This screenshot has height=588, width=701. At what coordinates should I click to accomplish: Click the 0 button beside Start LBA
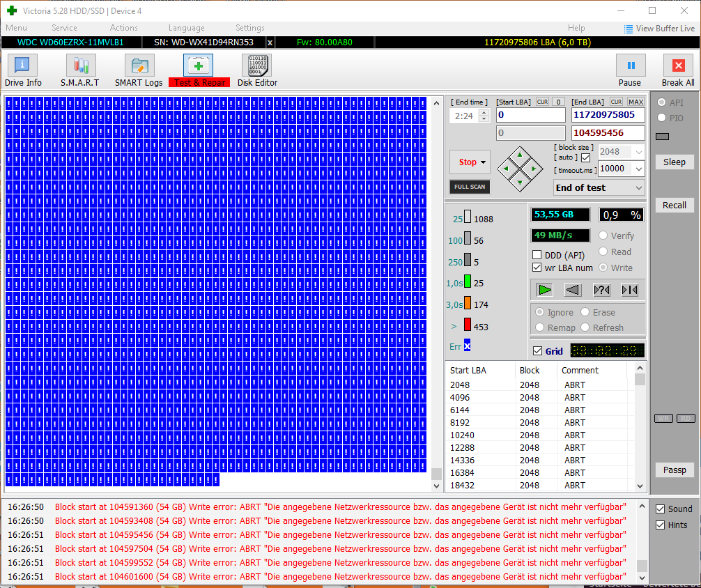click(558, 102)
